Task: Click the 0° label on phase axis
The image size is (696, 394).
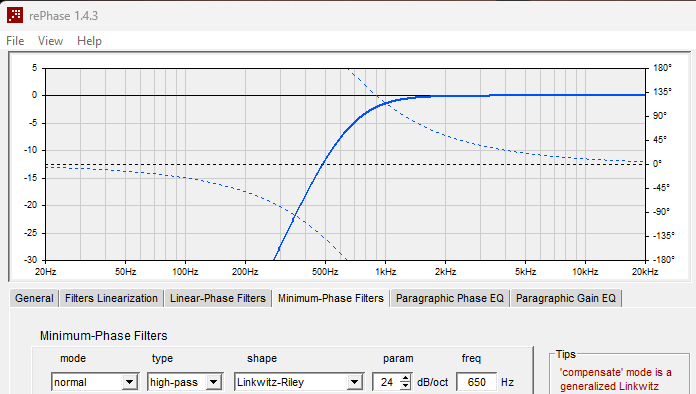Action: coord(657,164)
